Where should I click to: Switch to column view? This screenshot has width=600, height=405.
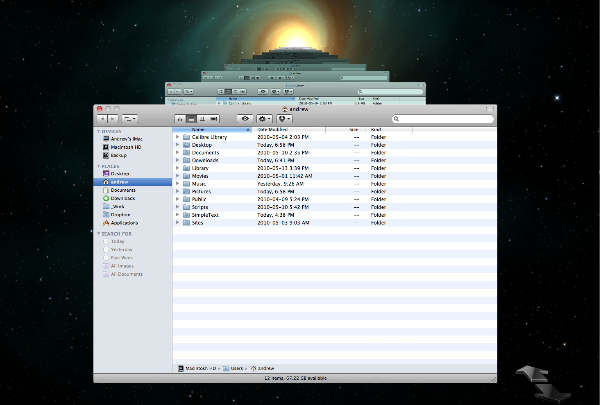click(202, 119)
